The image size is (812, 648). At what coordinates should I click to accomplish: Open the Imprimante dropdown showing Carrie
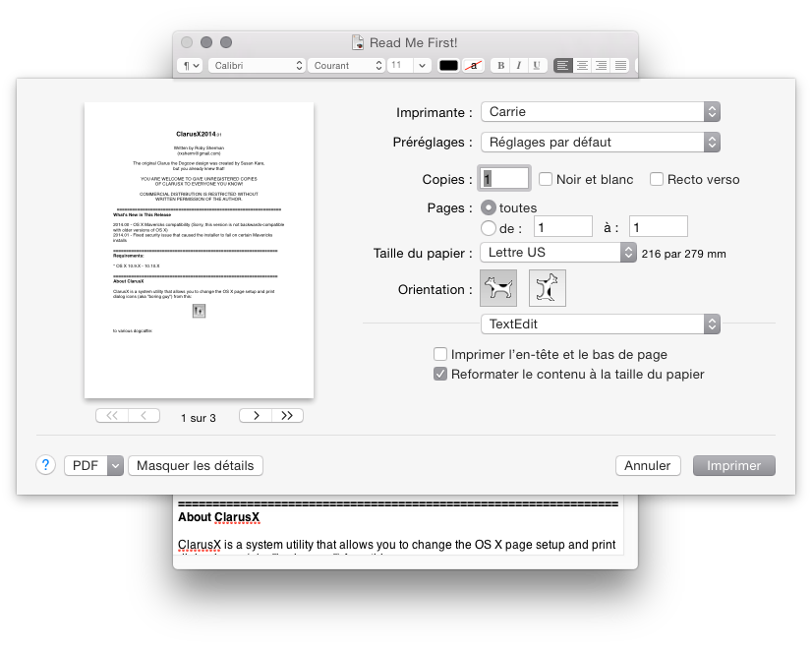[601, 112]
